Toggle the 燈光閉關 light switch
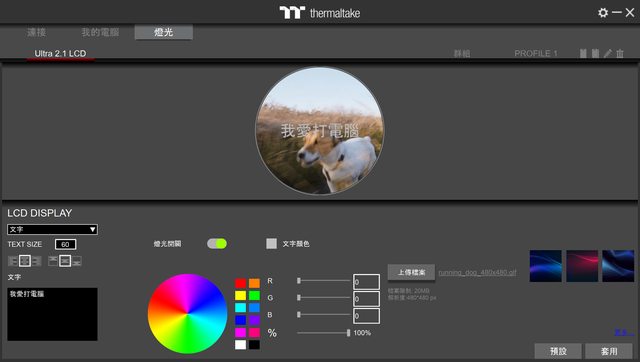This screenshot has height=362, width=640. pos(217,244)
